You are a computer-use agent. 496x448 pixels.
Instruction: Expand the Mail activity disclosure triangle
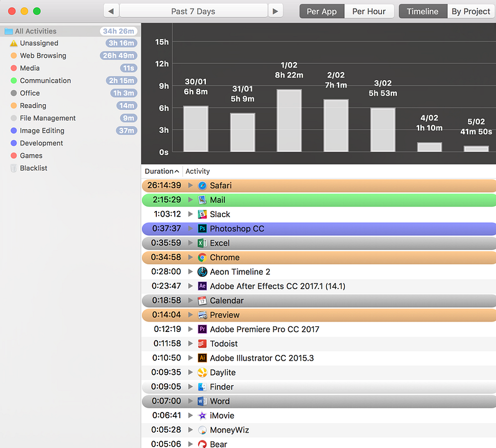(191, 200)
